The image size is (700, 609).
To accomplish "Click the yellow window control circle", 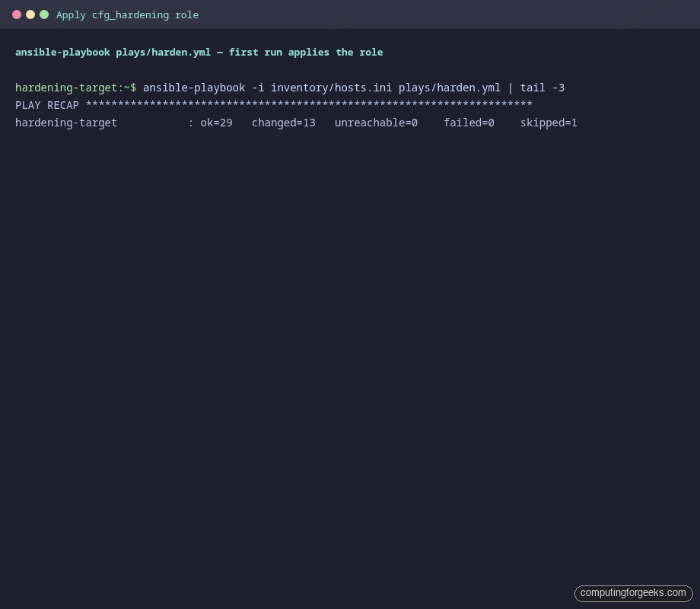I will 30,14.
